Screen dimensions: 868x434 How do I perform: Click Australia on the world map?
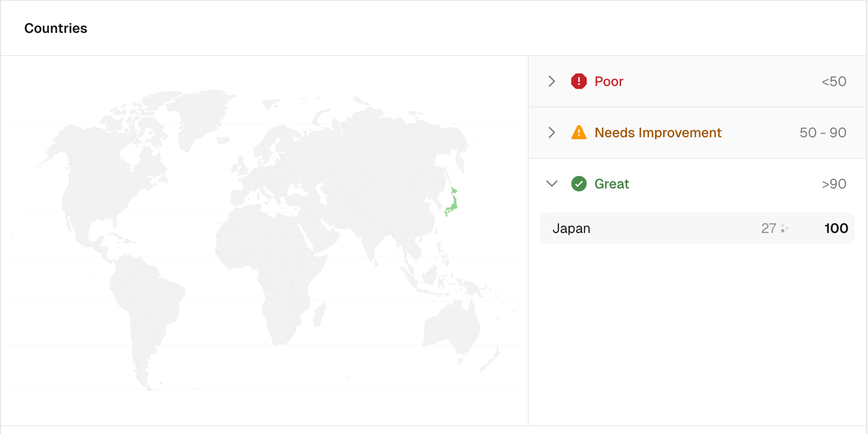point(459,324)
